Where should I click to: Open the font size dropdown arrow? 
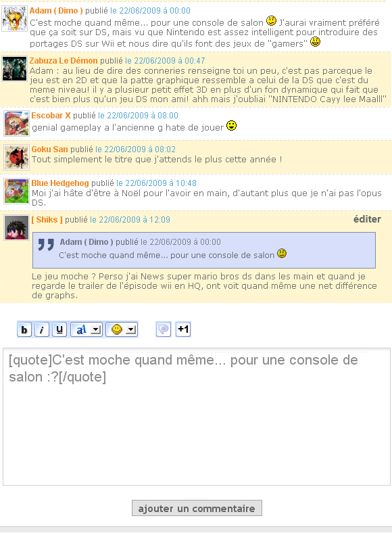(97, 329)
